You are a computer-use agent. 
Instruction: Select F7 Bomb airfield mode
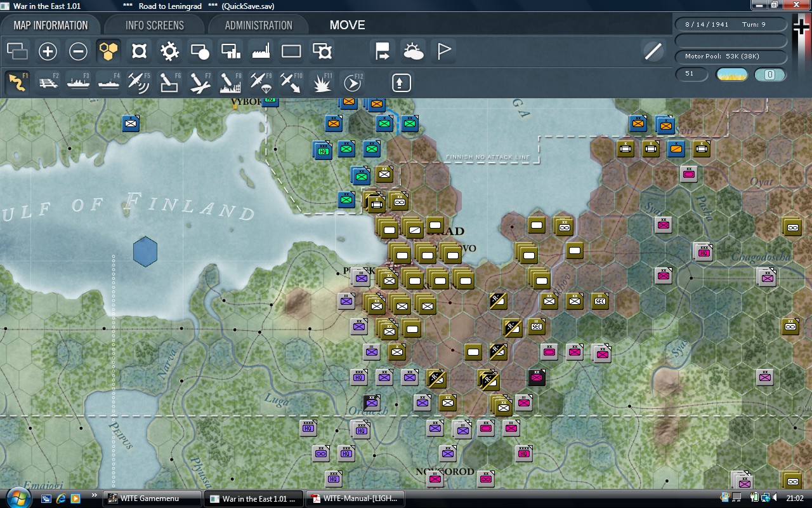tap(200, 83)
